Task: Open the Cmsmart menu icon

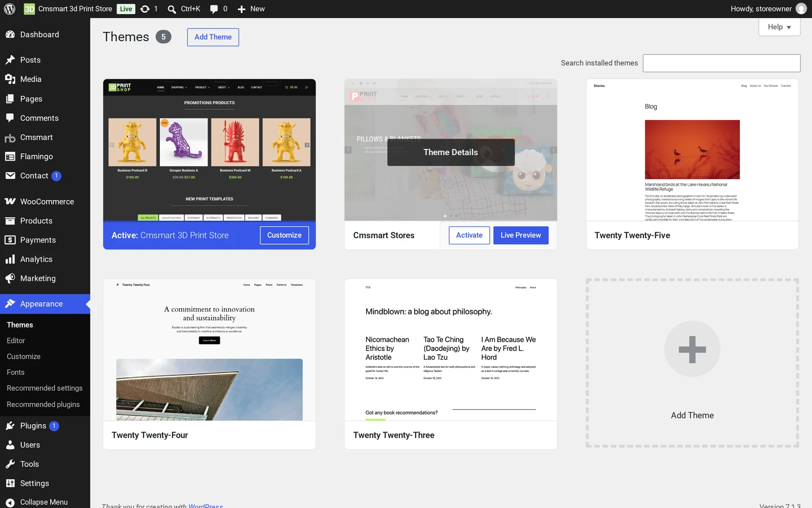Action: pos(10,138)
